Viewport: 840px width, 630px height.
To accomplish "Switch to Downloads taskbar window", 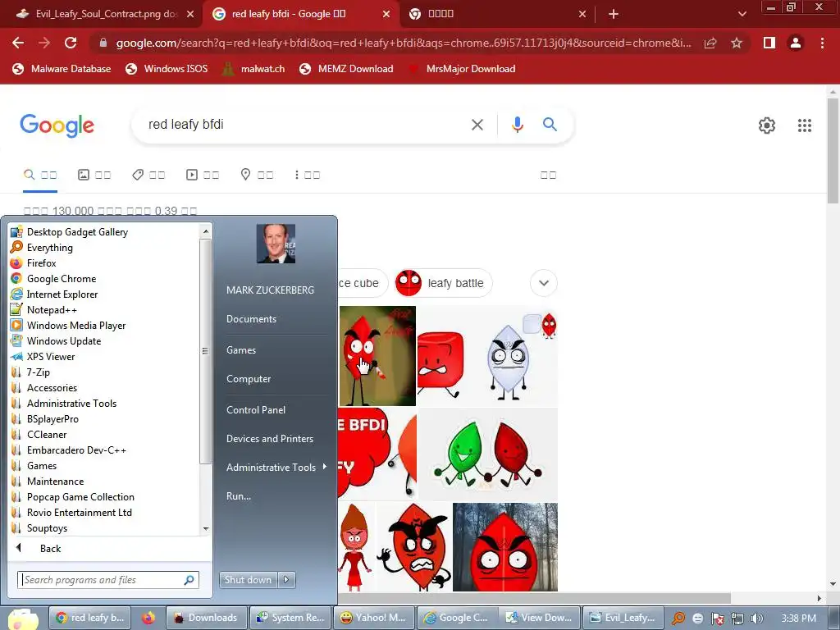I will point(207,618).
